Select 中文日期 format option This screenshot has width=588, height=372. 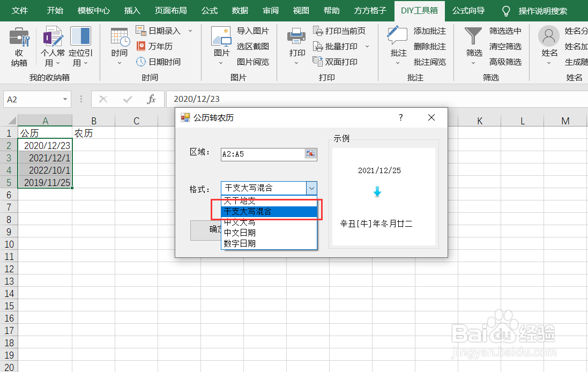(269, 233)
